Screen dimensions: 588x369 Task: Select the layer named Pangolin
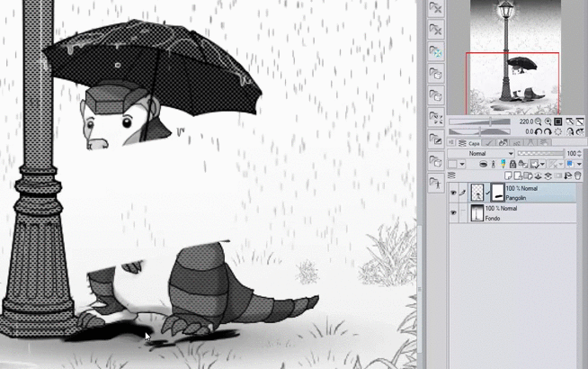(516, 198)
